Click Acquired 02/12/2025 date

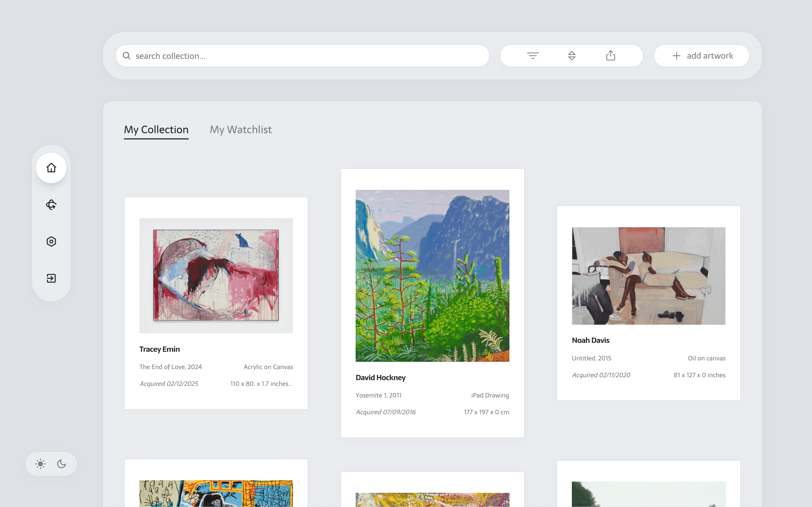169,384
